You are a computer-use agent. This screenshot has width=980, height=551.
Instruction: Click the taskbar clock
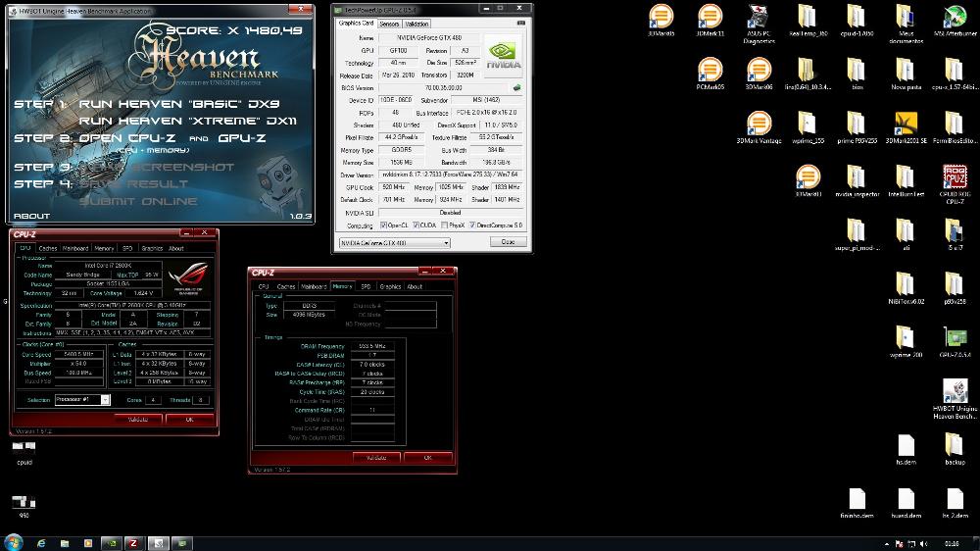[952, 543]
